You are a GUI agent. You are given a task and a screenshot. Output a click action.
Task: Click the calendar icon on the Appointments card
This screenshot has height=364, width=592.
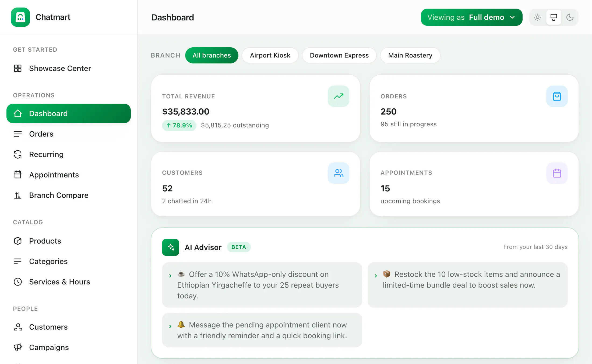coord(557,173)
